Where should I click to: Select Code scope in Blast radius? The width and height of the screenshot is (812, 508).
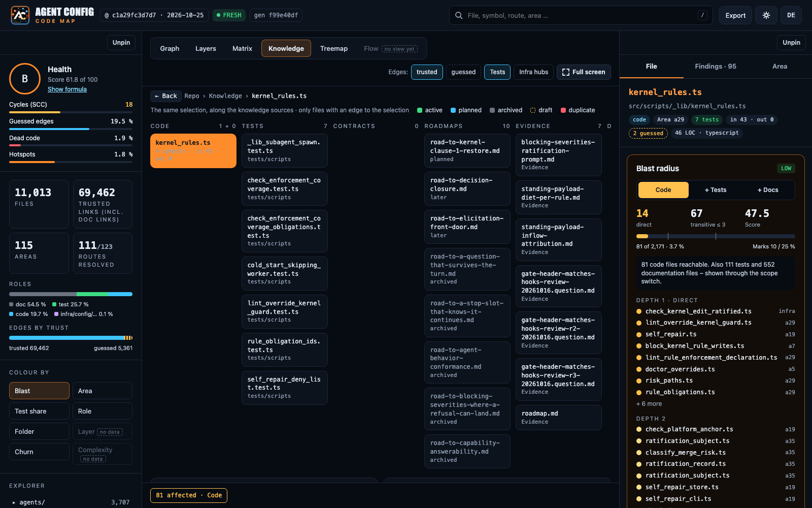[663, 190]
